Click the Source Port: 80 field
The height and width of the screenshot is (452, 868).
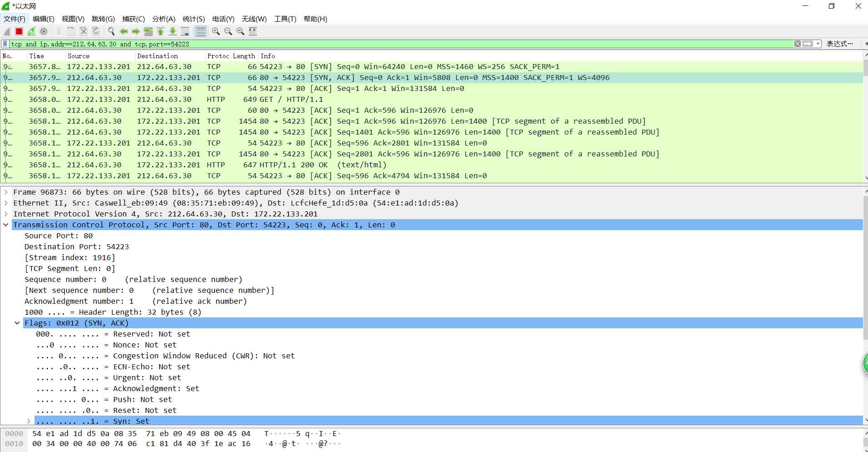point(59,236)
